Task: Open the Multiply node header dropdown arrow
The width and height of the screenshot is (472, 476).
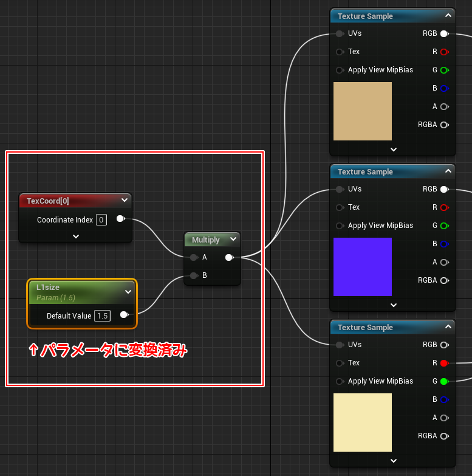Action: tap(233, 240)
